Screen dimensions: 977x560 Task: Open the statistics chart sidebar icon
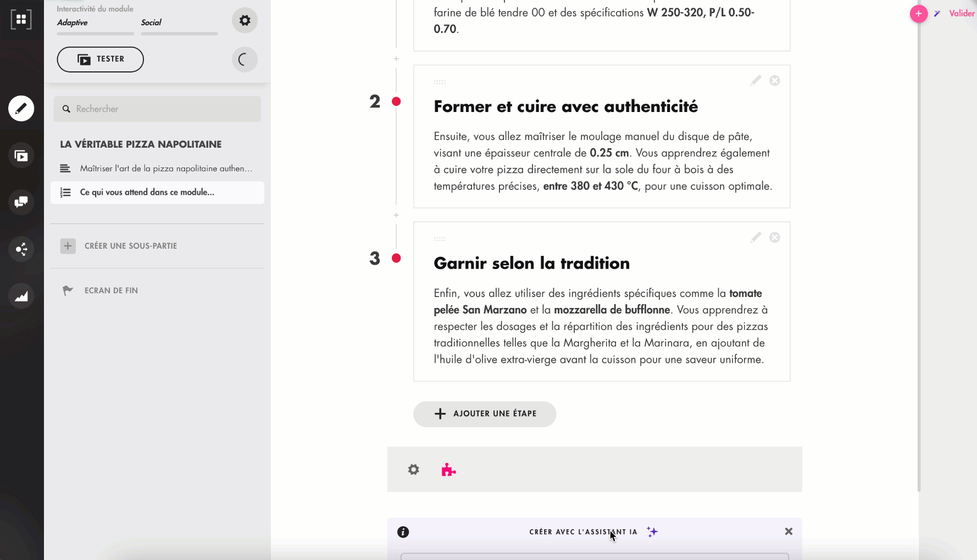click(x=21, y=296)
